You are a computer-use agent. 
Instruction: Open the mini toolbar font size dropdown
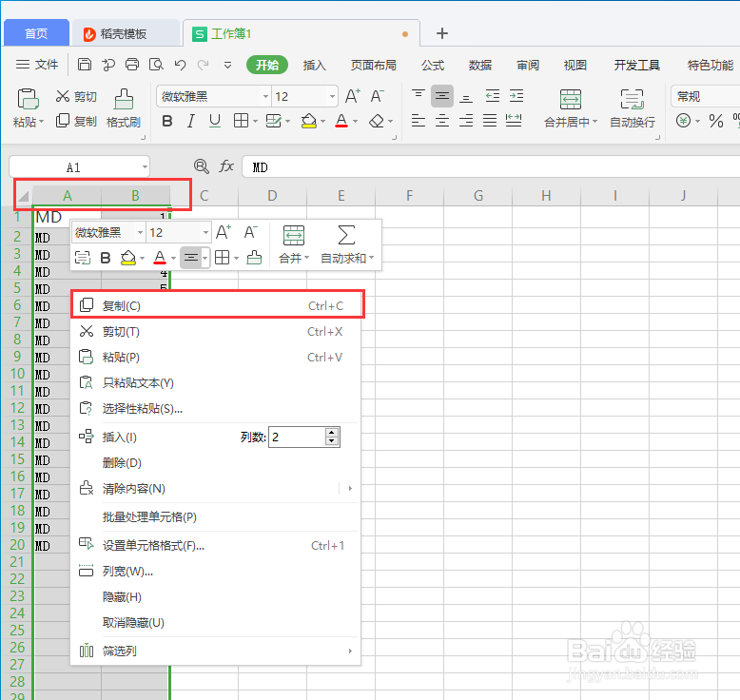tap(205, 232)
